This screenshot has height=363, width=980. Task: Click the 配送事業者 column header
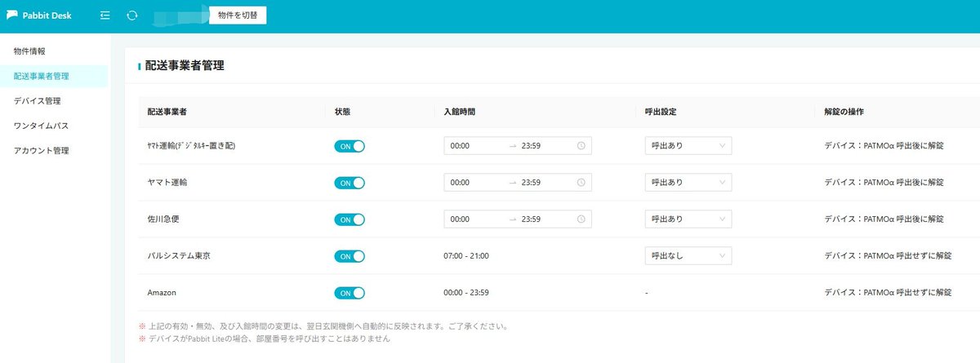(167, 110)
